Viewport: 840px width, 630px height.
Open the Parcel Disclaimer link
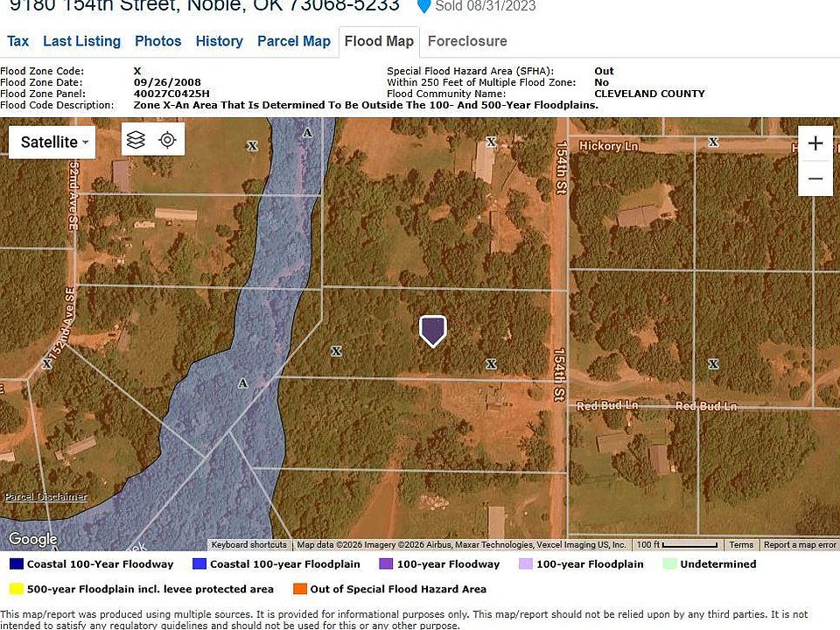45,497
